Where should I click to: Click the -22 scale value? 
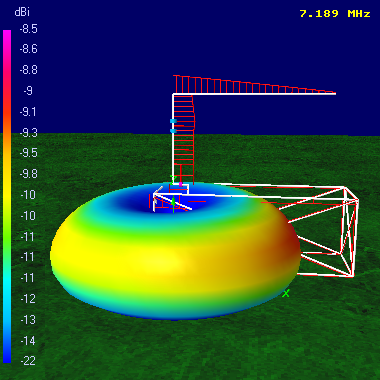28,361
